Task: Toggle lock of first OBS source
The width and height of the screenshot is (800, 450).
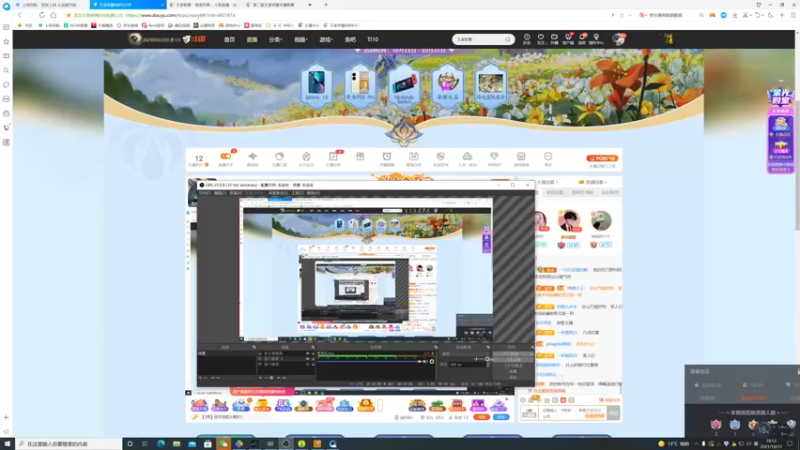Action: (313, 353)
